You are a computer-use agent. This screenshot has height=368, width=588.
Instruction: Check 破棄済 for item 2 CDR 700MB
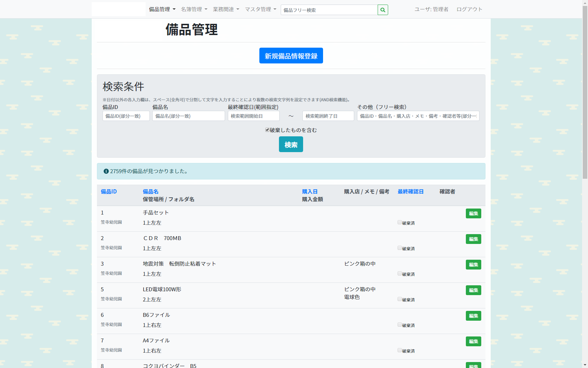pos(400,248)
